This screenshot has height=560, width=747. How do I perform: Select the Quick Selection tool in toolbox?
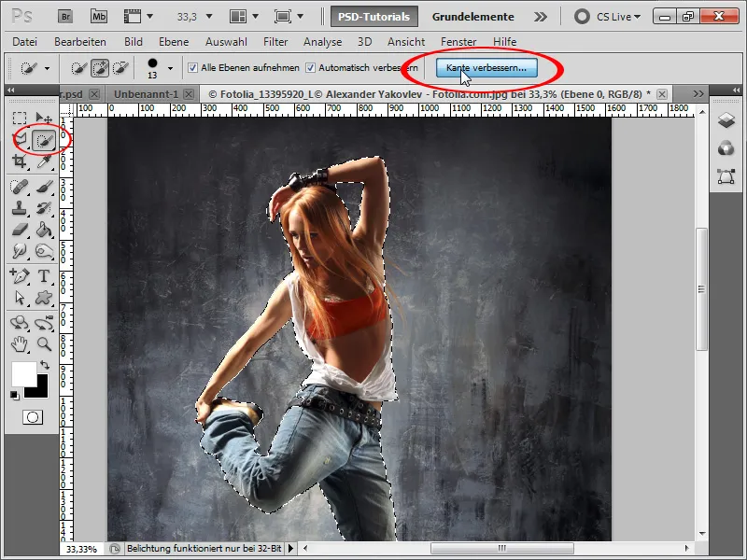point(44,140)
